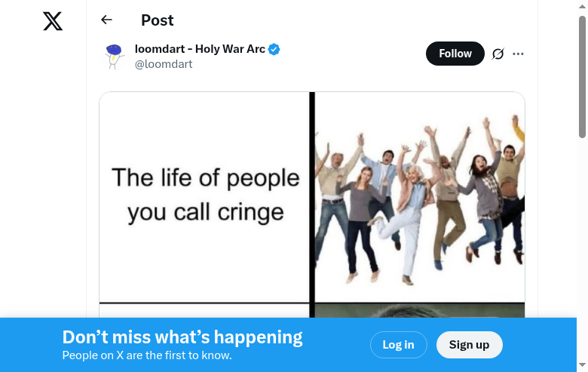The height and width of the screenshot is (372, 588).
Task: Click the scrollbar up arrow
Action: point(582,6)
